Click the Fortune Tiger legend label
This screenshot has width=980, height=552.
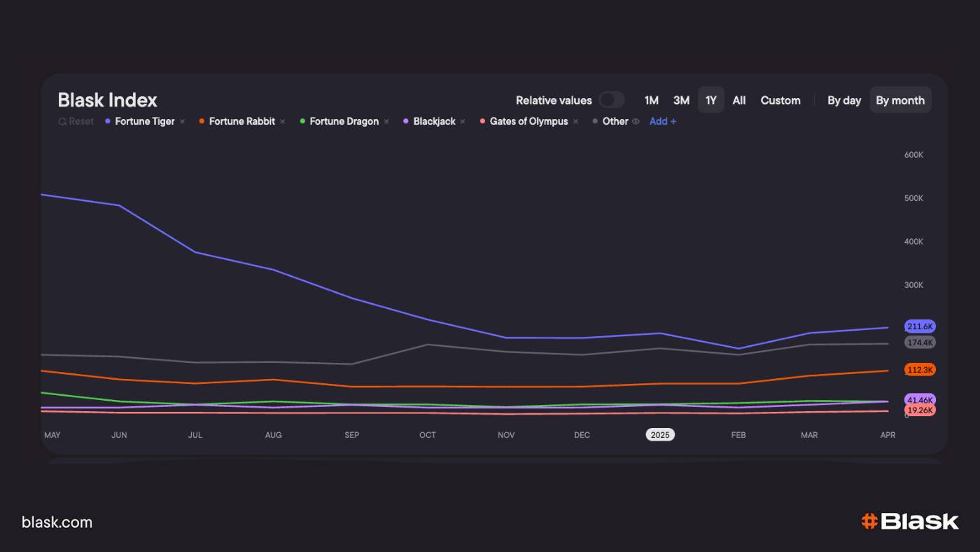[146, 121]
